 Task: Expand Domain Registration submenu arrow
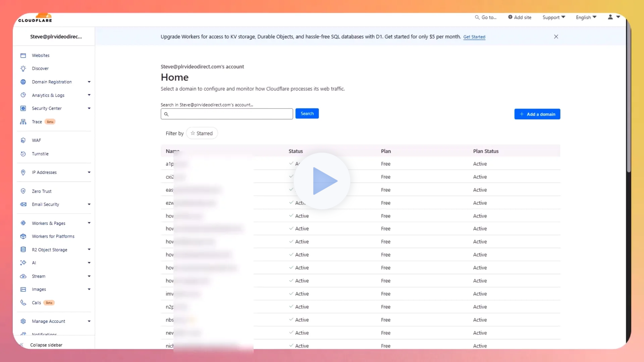point(89,82)
